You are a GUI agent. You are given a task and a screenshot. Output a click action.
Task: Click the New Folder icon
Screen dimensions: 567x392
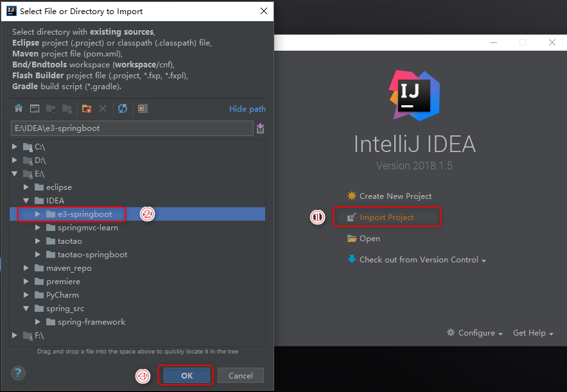(x=87, y=108)
